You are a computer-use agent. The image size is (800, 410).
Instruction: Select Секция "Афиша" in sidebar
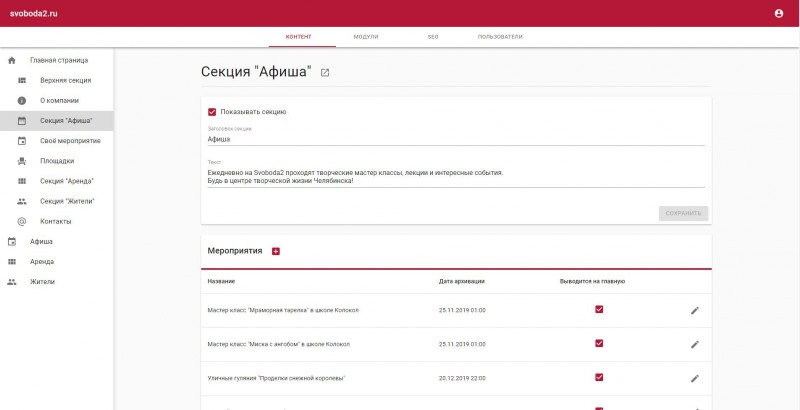click(x=57, y=121)
